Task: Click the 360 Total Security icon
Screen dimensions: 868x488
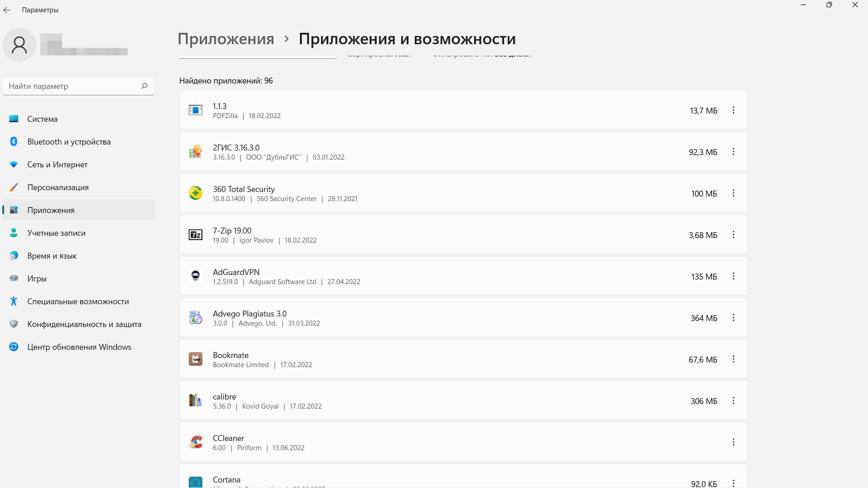Action: pyautogui.click(x=196, y=193)
